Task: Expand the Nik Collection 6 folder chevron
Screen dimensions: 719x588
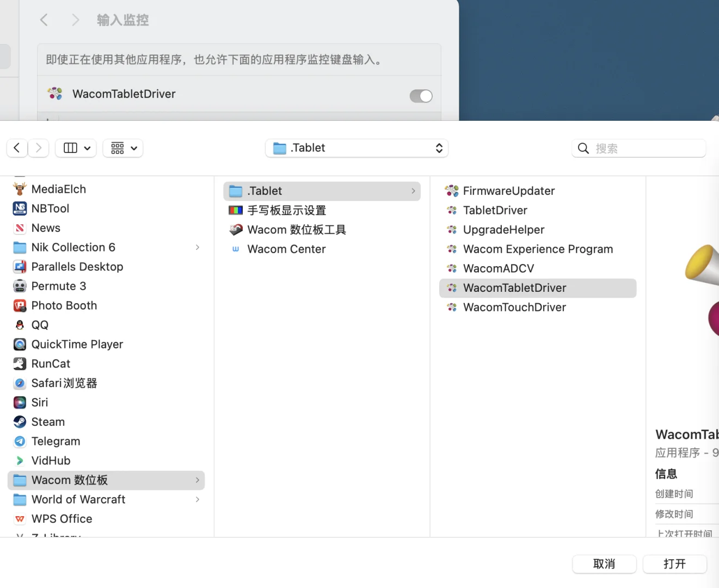Action: click(197, 247)
